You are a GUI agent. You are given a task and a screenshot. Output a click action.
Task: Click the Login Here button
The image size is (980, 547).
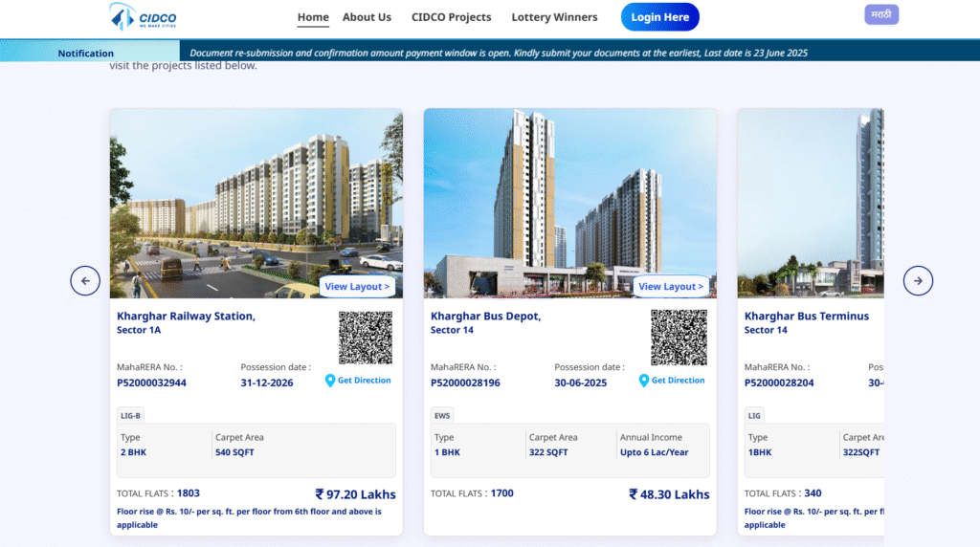(x=660, y=17)
